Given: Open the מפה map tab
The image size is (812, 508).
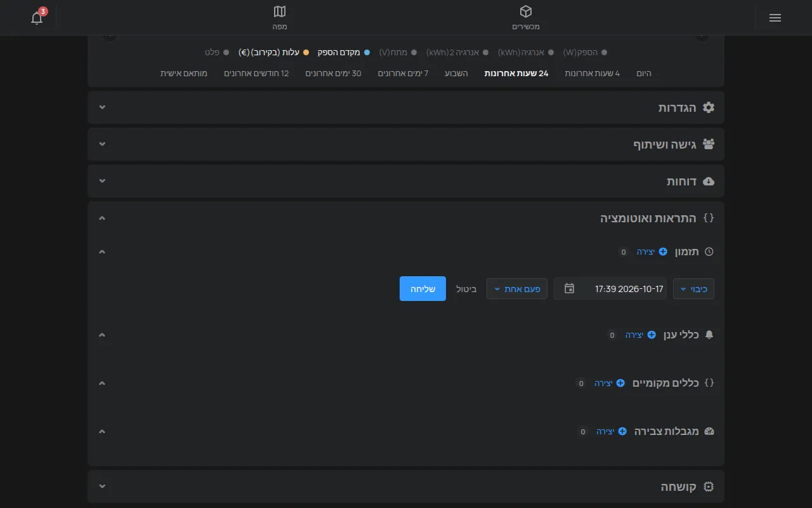Looking at the screenshot, I should coord(280,18).
